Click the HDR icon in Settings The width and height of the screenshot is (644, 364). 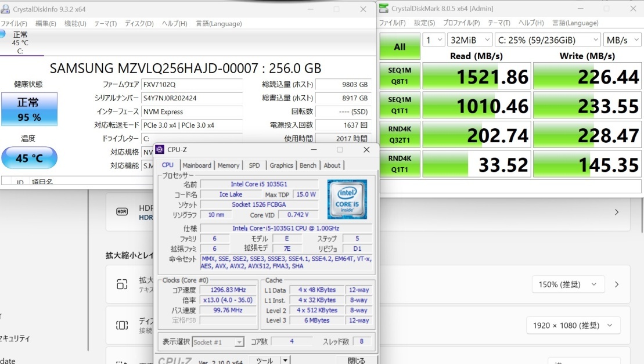pos(122,212)
